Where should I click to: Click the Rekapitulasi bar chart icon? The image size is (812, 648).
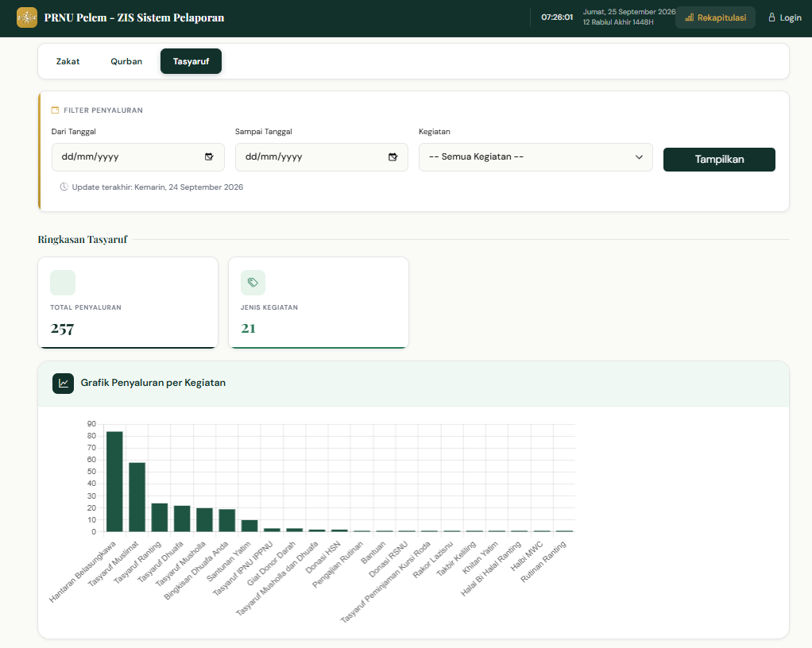click(690, 17)
